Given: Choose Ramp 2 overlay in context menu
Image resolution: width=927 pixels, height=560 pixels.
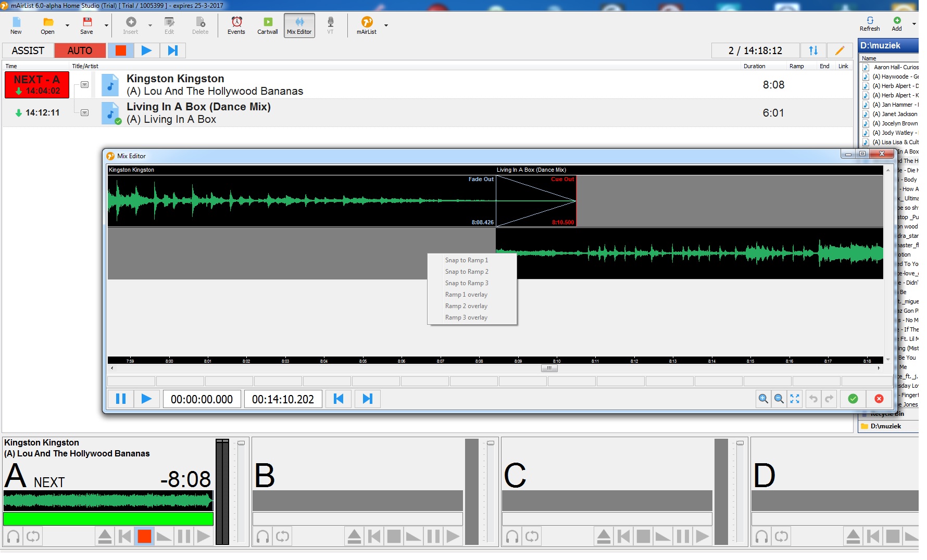Looking at the screenshot, I should pyautogui.click(x=466, y=306).
